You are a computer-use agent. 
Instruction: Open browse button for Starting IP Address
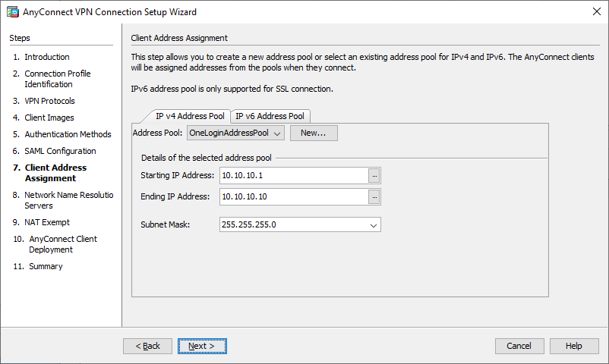pyautogui.click(x=374, y=176)
